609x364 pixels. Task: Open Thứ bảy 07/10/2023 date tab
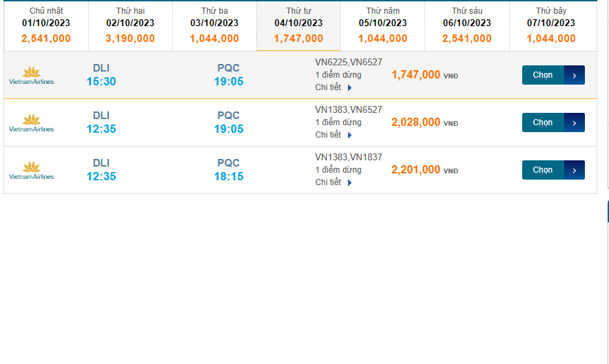click(551, 25)
